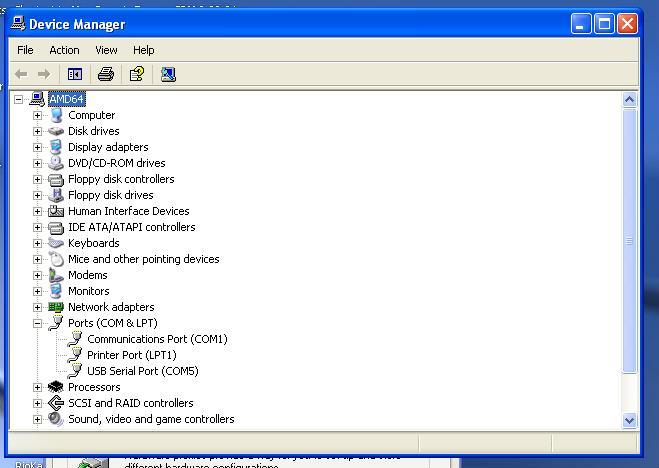The image size is (659, 468).
Task: Select Printer Port (LPT1)
Action: click(132, 355)
